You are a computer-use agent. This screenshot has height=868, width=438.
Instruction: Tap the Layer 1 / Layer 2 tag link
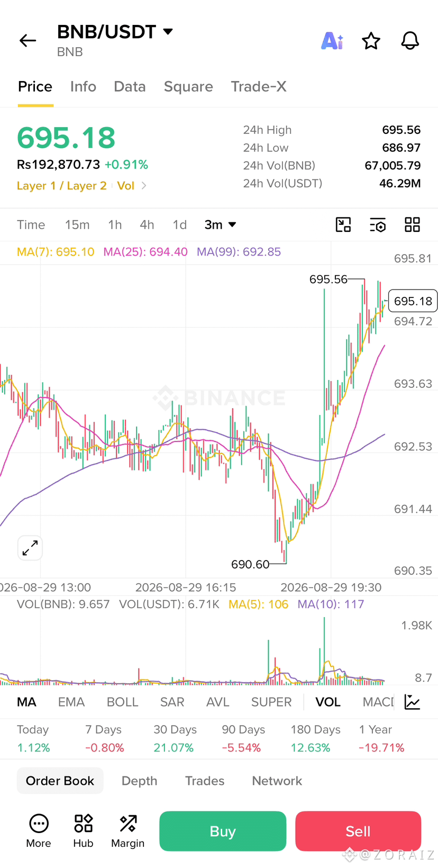[x=61, y=186]
